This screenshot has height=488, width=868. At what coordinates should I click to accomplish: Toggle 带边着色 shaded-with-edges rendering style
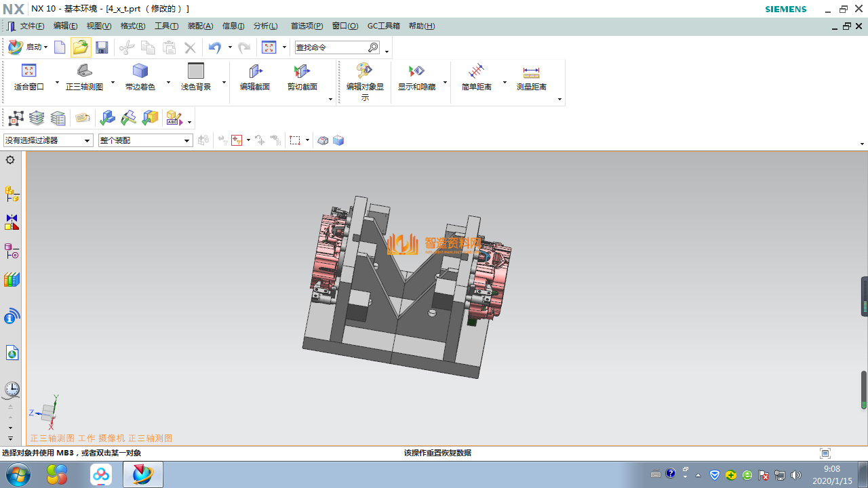point(140,77)
